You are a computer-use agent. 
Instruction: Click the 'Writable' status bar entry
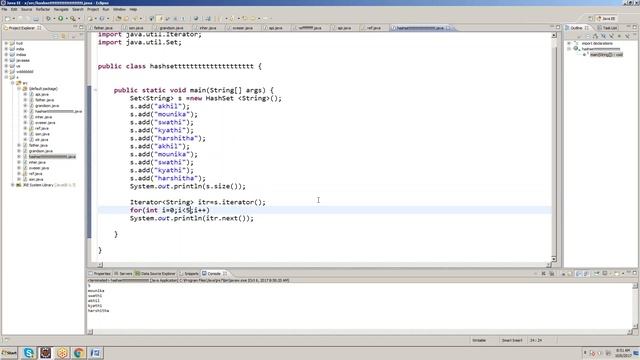point(479,340)
